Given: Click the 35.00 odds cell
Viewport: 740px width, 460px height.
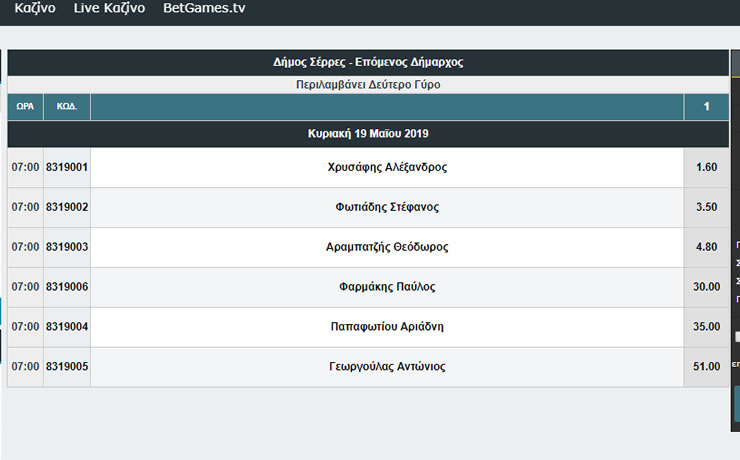Looking at the screenshot, I should click(x=706, y=327).
